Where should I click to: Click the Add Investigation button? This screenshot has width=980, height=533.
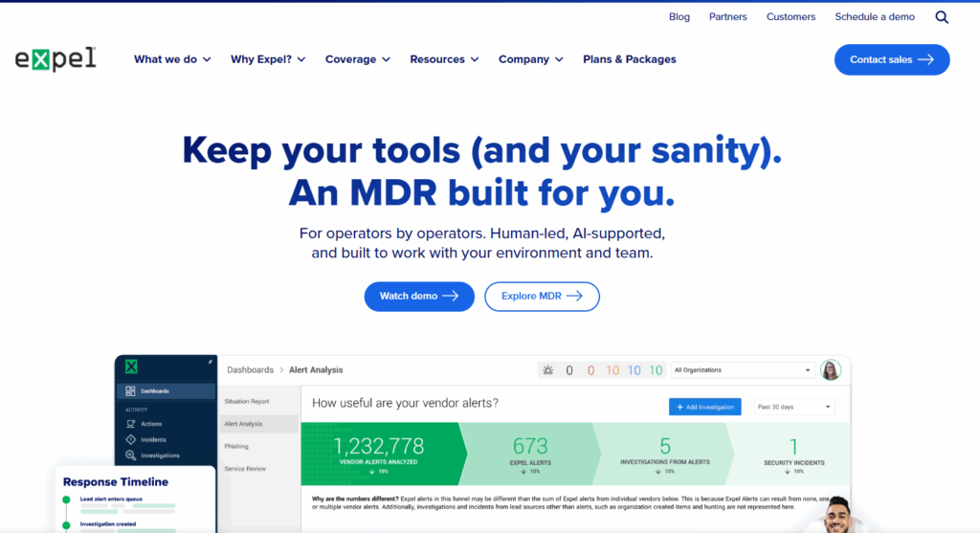705,407
